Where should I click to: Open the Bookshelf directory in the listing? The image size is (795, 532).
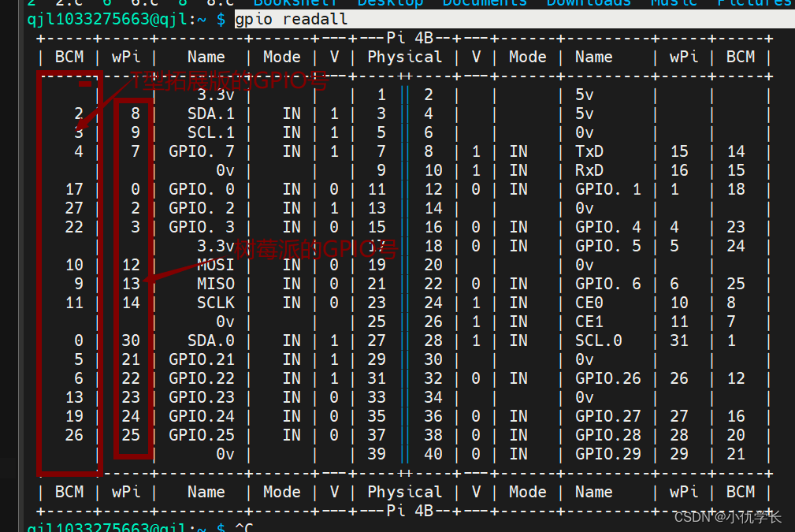(x=295, y=4)
